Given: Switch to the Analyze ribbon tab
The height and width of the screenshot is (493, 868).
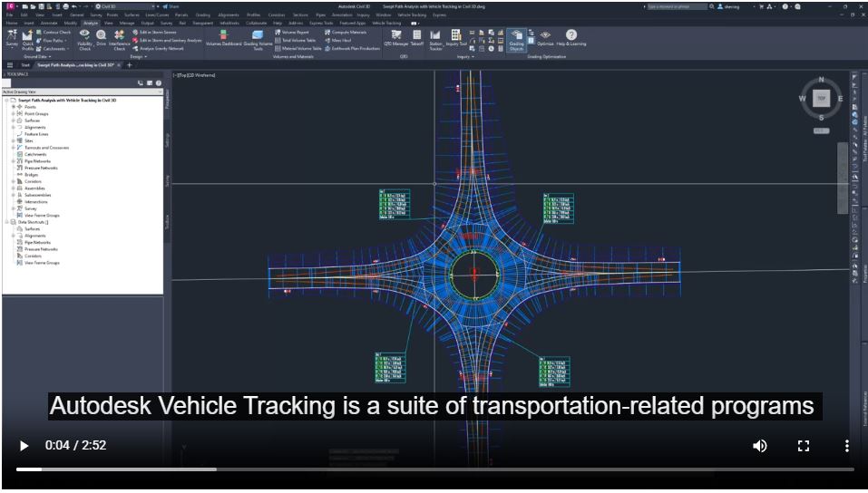Looking at the screenshot, I should coord(90,24).
